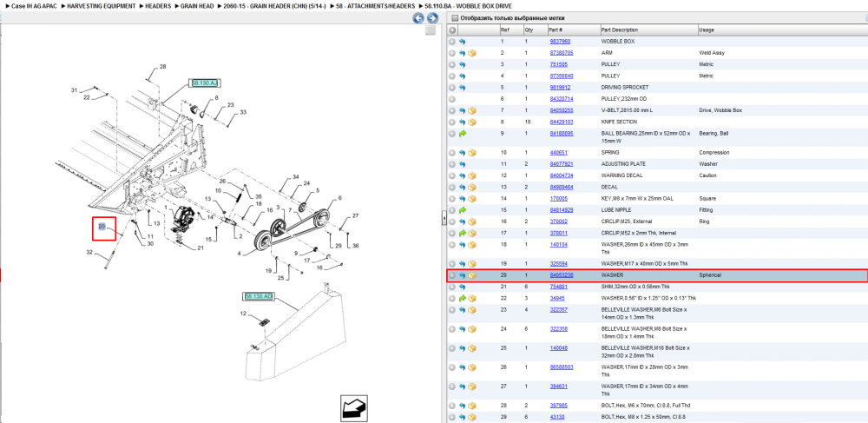Open part number 86588503 link
Screen dimensions: 868x423
562,367
